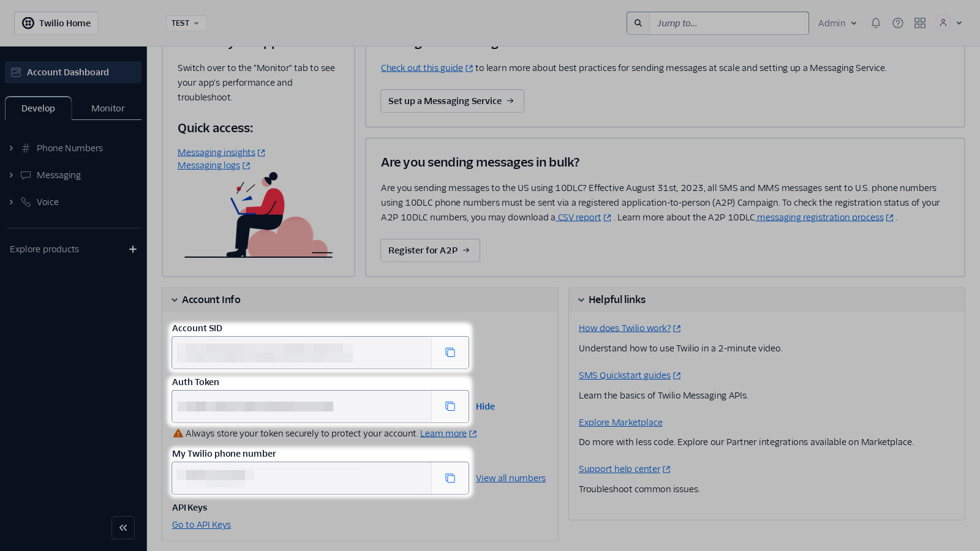This screenshot has height=551, width=980.
Task: Expand the Phone Numbers tree chevron
Action: point(11,148)
